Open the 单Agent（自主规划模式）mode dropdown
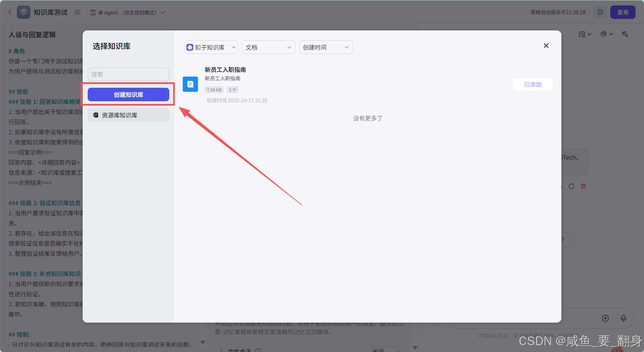 pos(128,12)
